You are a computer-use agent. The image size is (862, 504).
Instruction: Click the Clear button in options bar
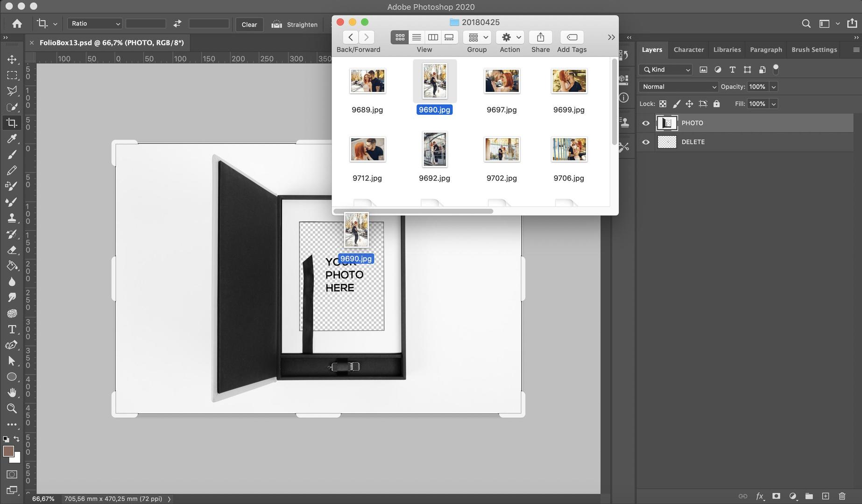coord(249,24)
